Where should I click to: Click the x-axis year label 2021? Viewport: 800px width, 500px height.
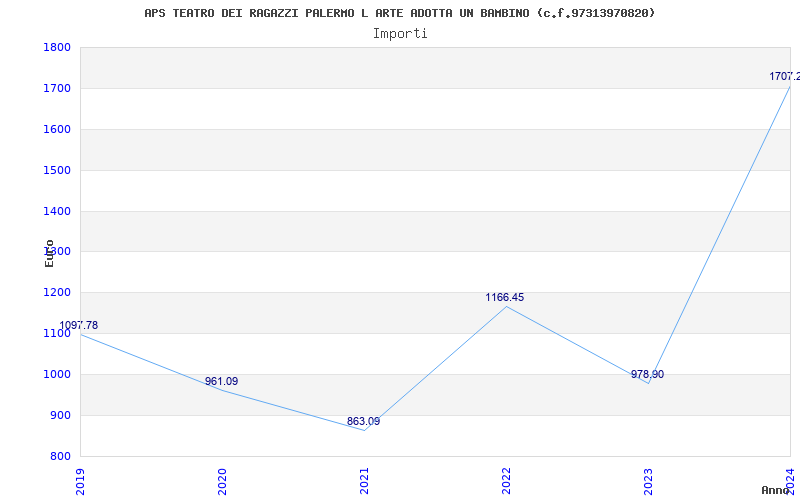[364, 480]
